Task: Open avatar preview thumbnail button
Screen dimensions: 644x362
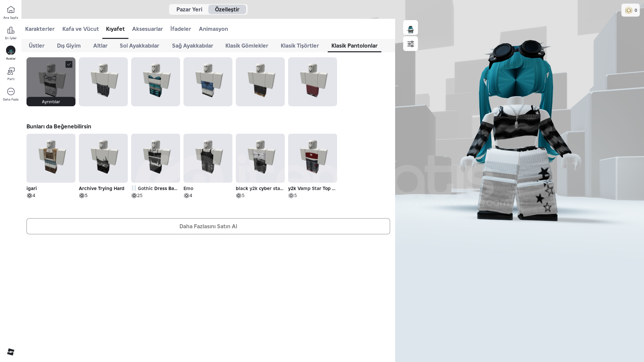Action: point(410,27)
